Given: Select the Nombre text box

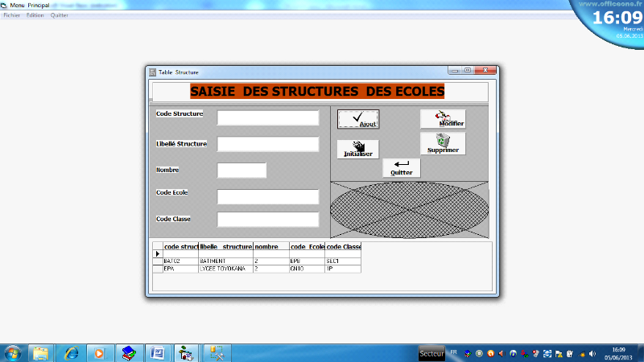Looking at the screenshot, I should pos(242,171).
